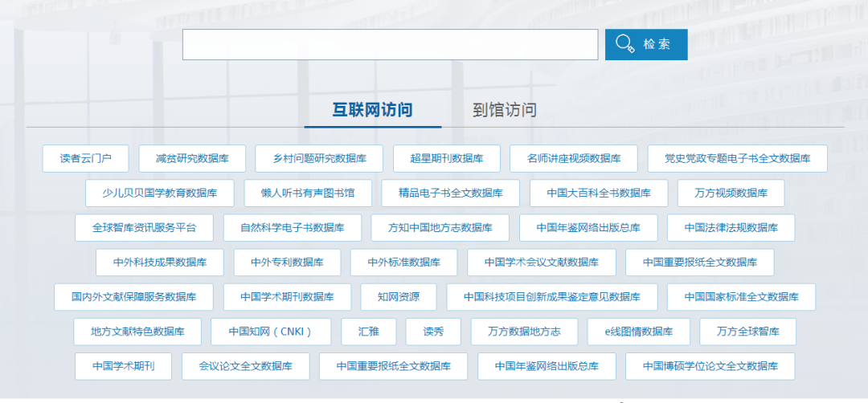Choose 中外科技成果数据库
Image resolution: width=868 pixels, height=403 pixels.
(160, 262)
